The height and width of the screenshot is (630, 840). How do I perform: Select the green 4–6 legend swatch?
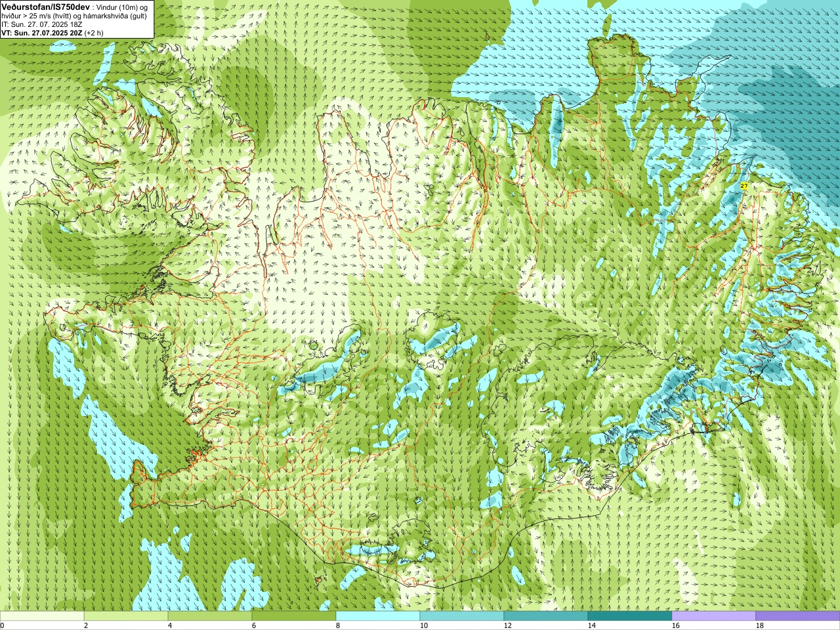point(210,616)
